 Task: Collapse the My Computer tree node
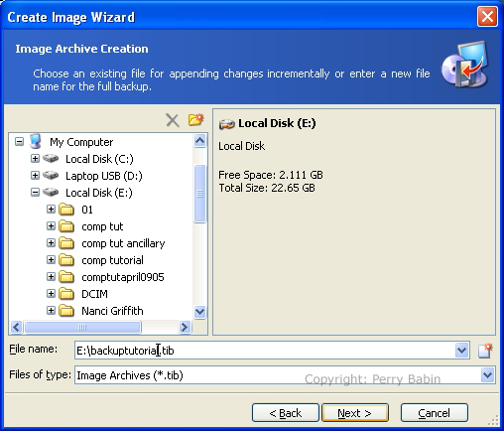coord(19,142)
